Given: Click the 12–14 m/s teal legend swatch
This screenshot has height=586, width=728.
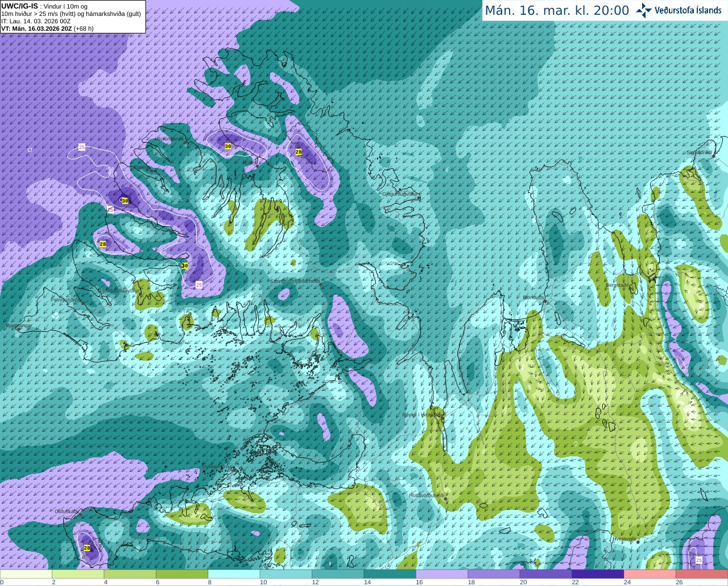Looking at the screenshot, I should (338, 574).
